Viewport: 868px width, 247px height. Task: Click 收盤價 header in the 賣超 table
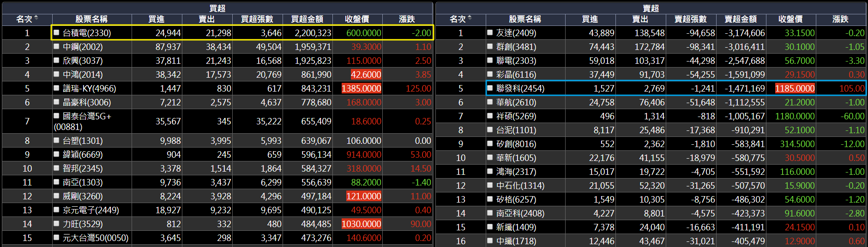pyautogui.click(x=790, y=19)
